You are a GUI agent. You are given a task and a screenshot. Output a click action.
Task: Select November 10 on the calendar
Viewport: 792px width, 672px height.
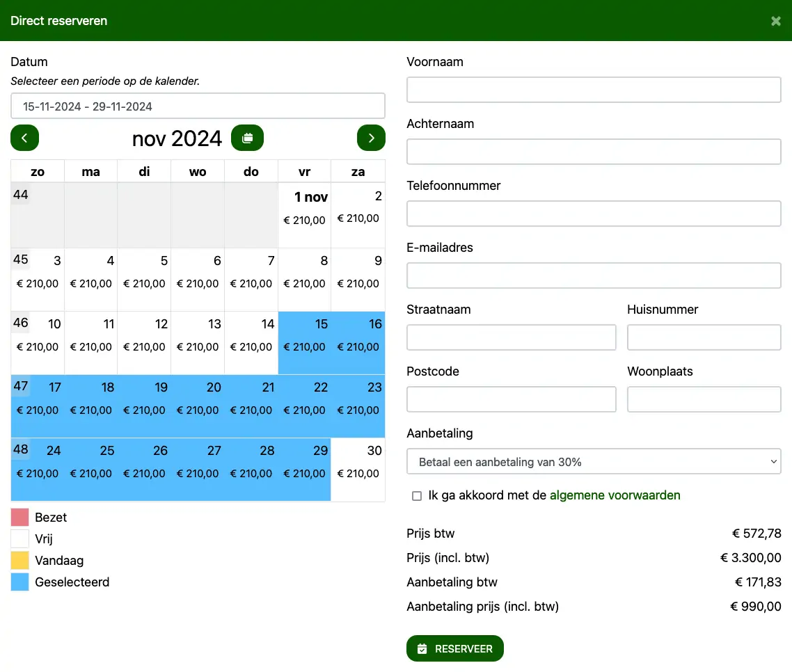point(38,343)
